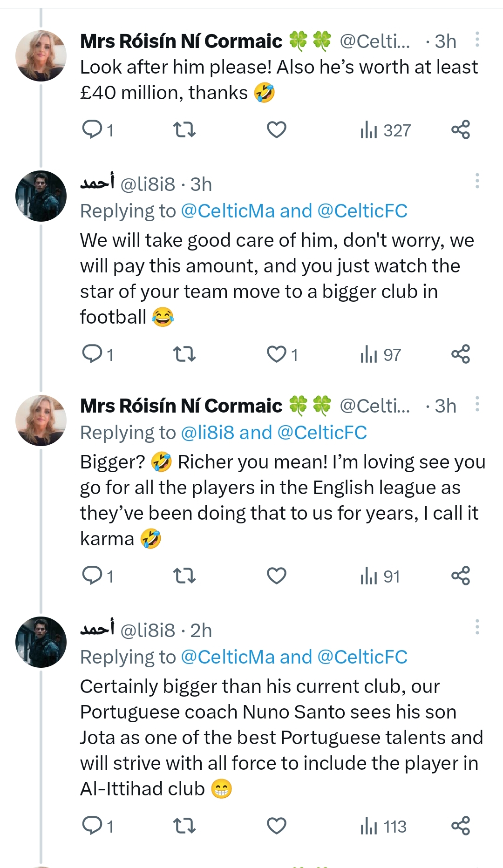Share the £40 million tweet

point(460,129)
